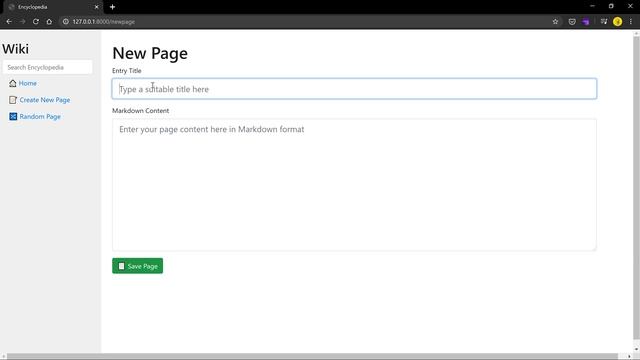Click the New Page heading
This screenshot has width=640, height=360.
pyautogui.click(x=150, y=53)
